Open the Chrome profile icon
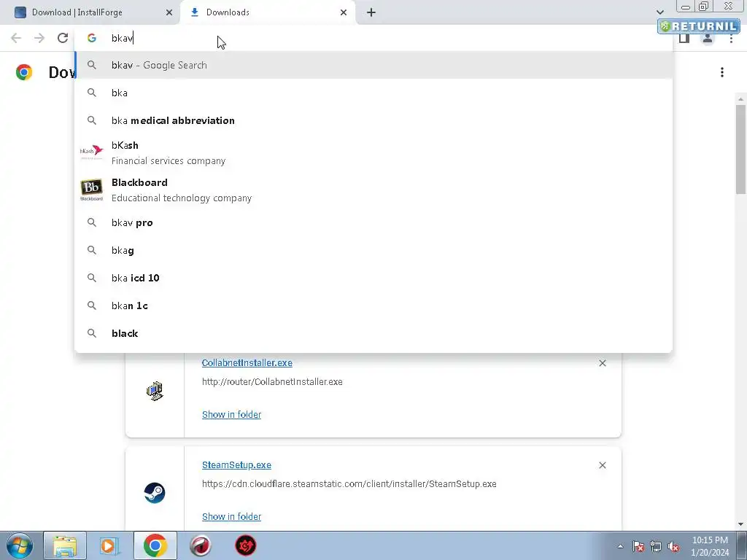The height and width of the screenshot is (560, 747). (708, 39)
